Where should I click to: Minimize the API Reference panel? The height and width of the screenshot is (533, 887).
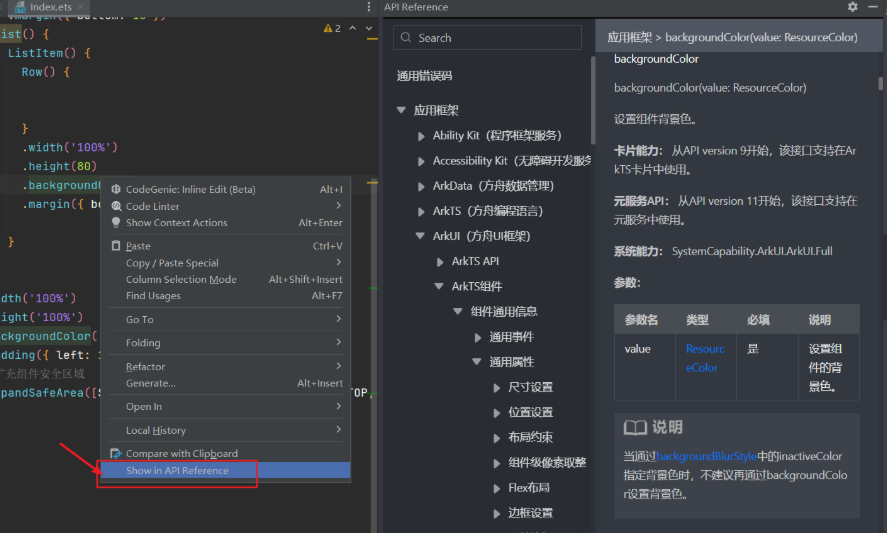click(873, 7)
